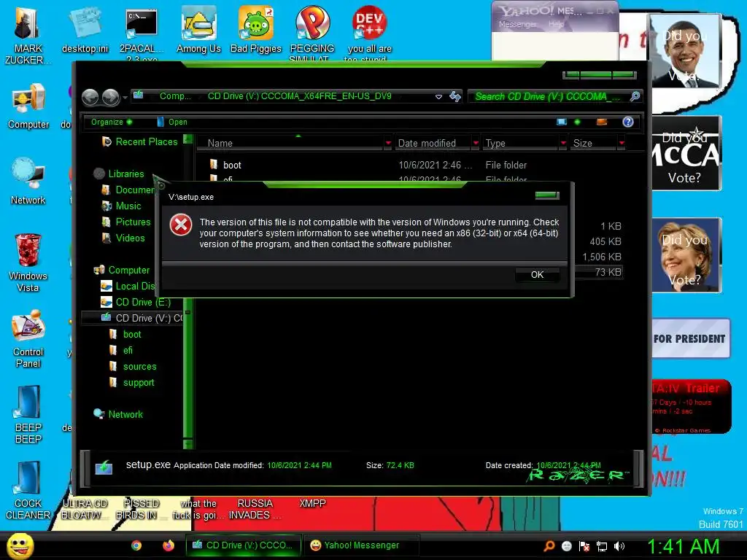Click the smiley Start button on taskbar
This screenshot has width=747, height=560.
(20, 546)
